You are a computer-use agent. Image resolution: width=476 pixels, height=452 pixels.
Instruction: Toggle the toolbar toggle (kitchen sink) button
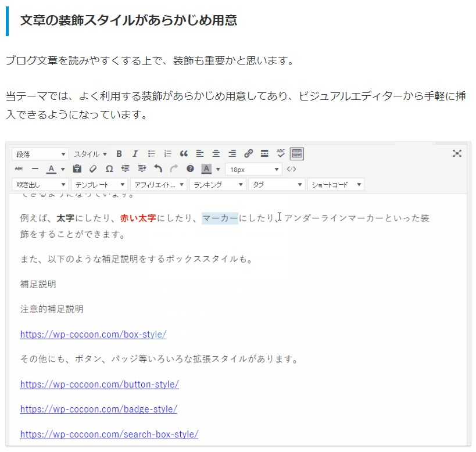[x=297, y=154]
